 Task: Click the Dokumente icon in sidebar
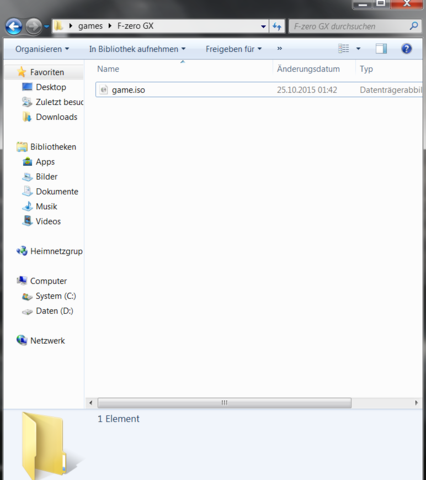pos(27,191)
